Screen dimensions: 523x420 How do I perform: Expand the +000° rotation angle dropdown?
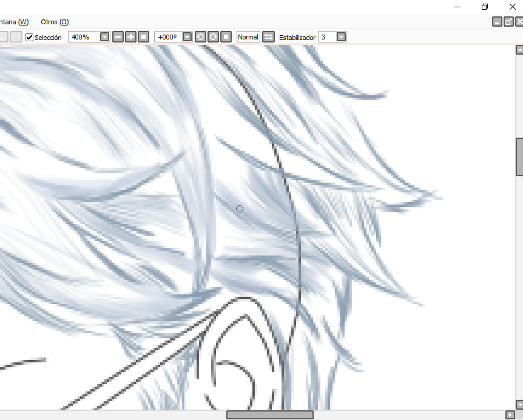187,37
